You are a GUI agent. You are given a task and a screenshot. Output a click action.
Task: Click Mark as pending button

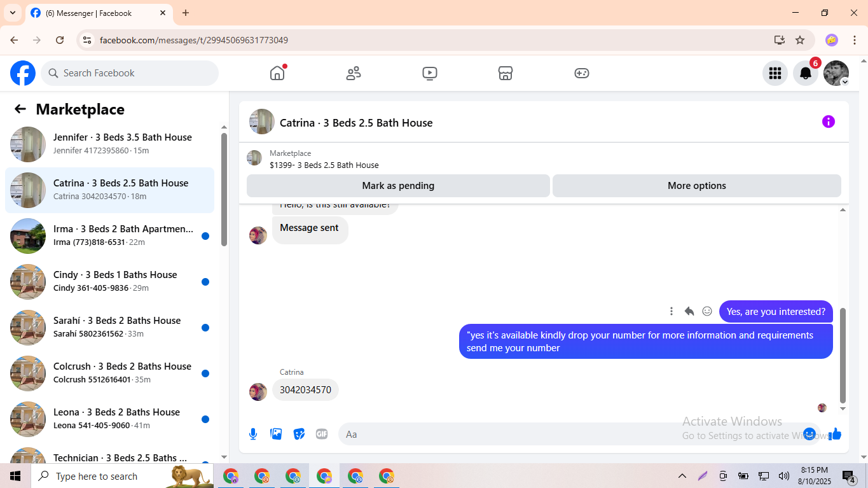tap(398, 186)
